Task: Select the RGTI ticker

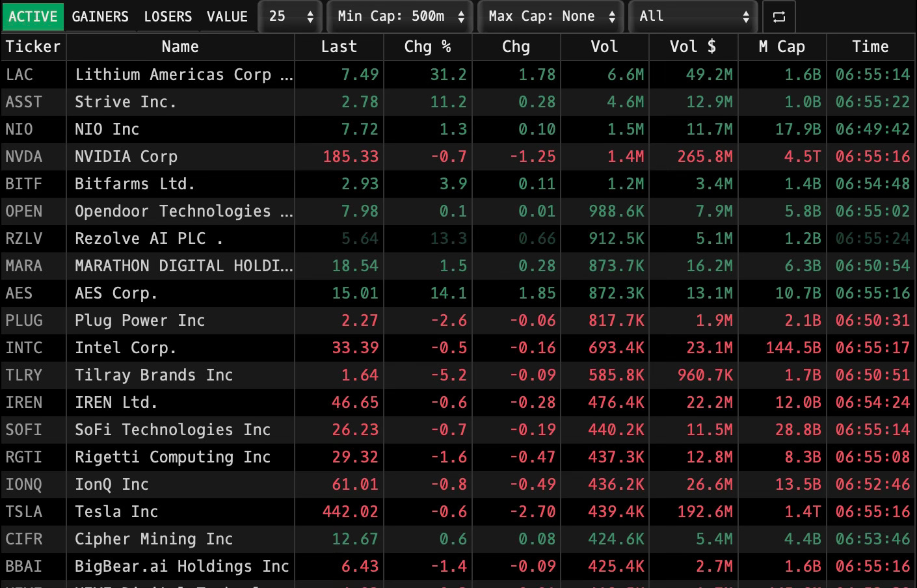Action: coord(23,457)
